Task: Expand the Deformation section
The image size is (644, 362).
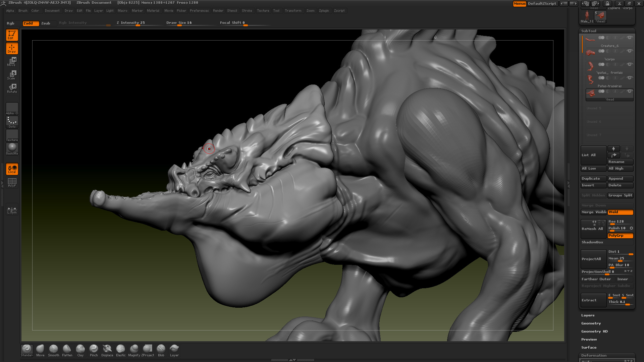Action: pyautogui.click(x=594, y=356)
